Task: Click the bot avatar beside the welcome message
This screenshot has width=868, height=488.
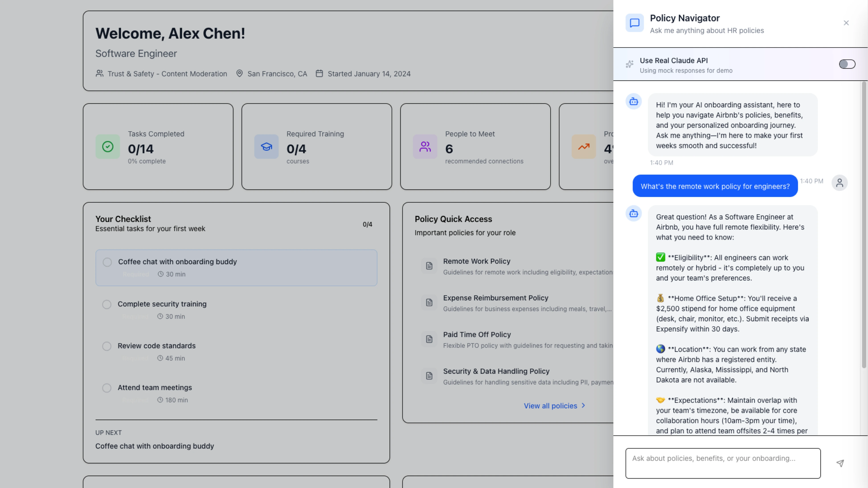Action: [x=633, y=101]
